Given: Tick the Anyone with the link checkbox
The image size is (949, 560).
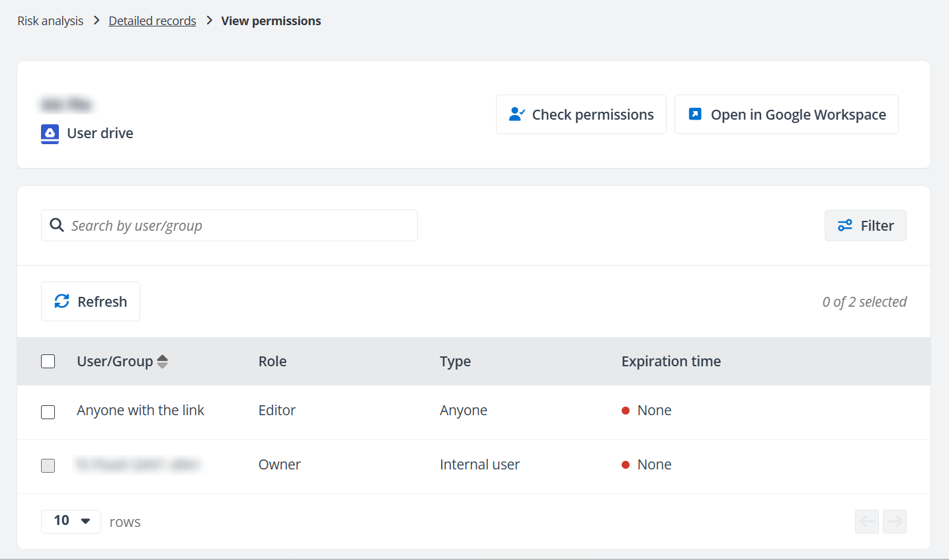Looking at the screenshot, I should pos(48,412).
